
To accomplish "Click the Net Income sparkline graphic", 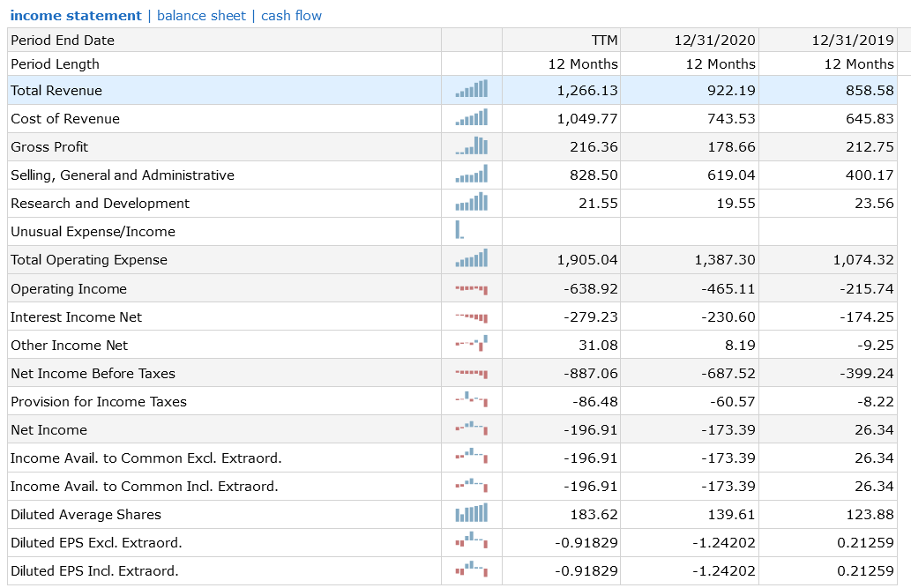I will pyautogui.click(x=472, y=429).
